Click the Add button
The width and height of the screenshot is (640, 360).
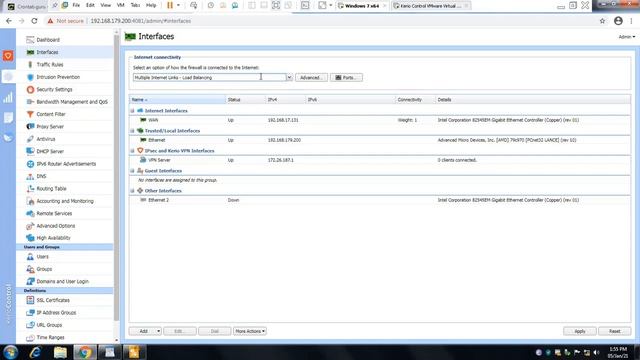click(x=143, y=331)
